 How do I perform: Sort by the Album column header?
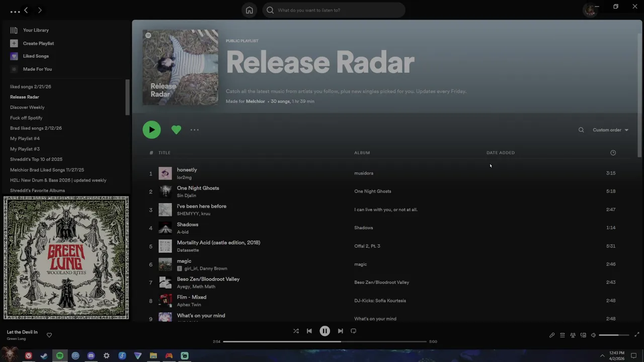[x=362, y=153]
